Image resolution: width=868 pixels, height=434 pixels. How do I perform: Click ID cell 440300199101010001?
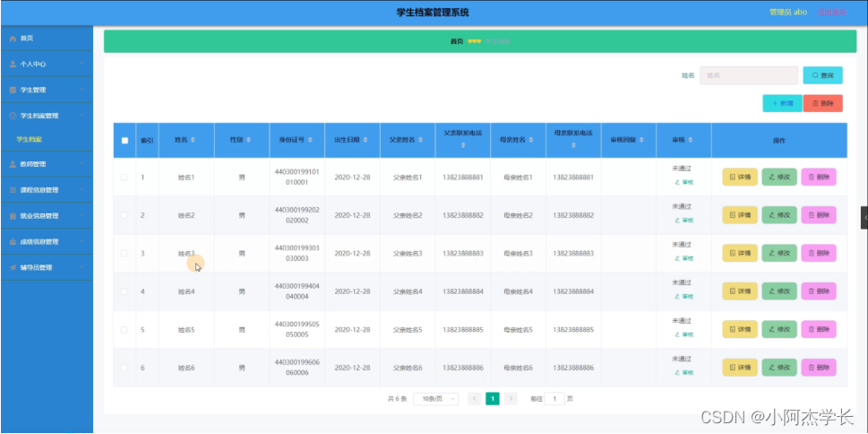[x=297, y=178]
